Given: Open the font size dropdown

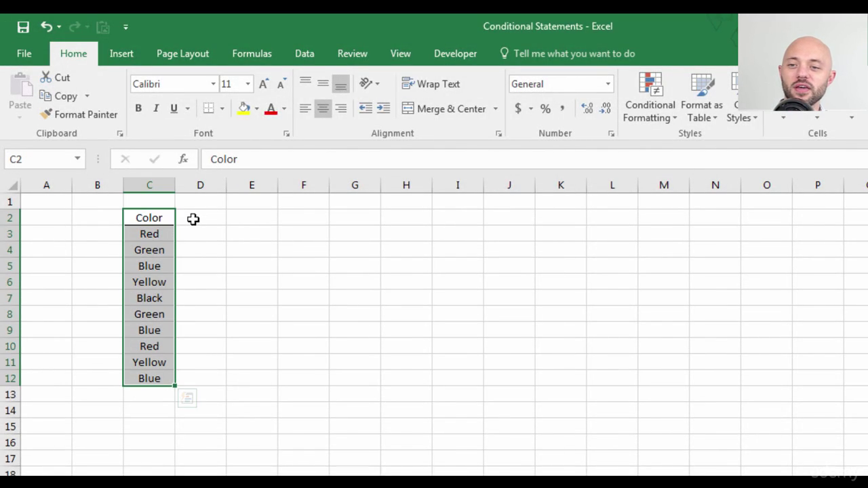Looking at the screenshot, I should pyautogui.click(x=247, y=83).
